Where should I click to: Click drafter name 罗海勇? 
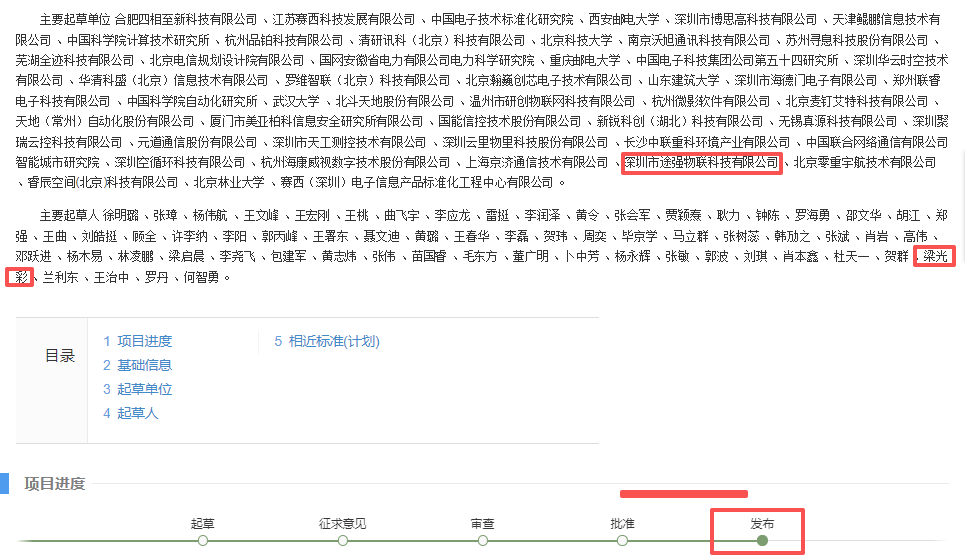point(812,215)
